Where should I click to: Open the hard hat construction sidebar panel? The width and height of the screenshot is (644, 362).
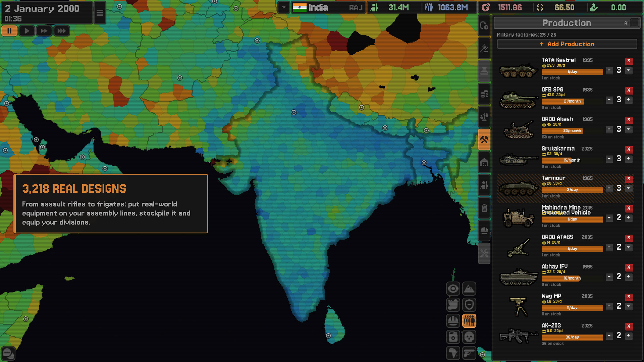pos(484,231)
